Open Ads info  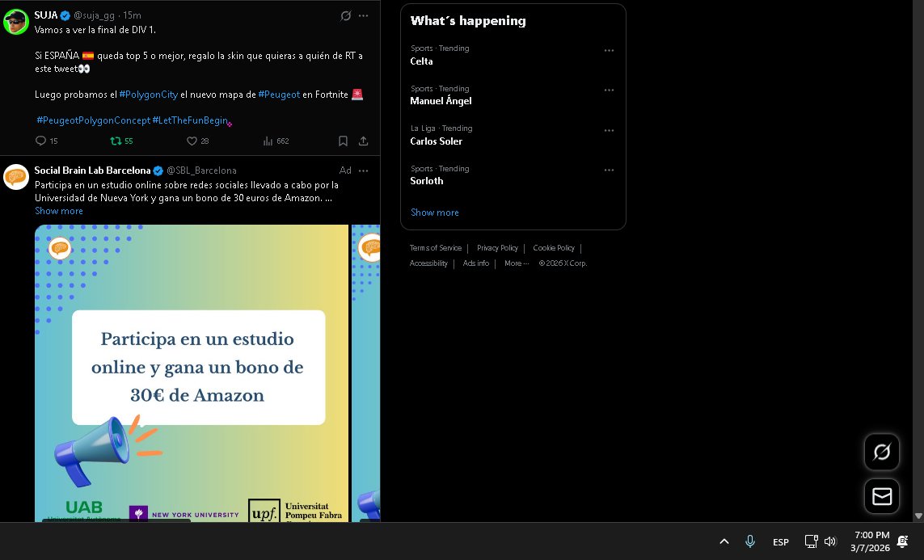coord(476,263)
